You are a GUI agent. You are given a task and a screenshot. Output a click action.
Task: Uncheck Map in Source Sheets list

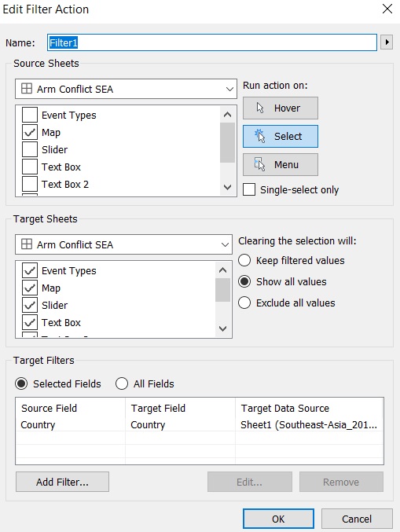[30, 132]
